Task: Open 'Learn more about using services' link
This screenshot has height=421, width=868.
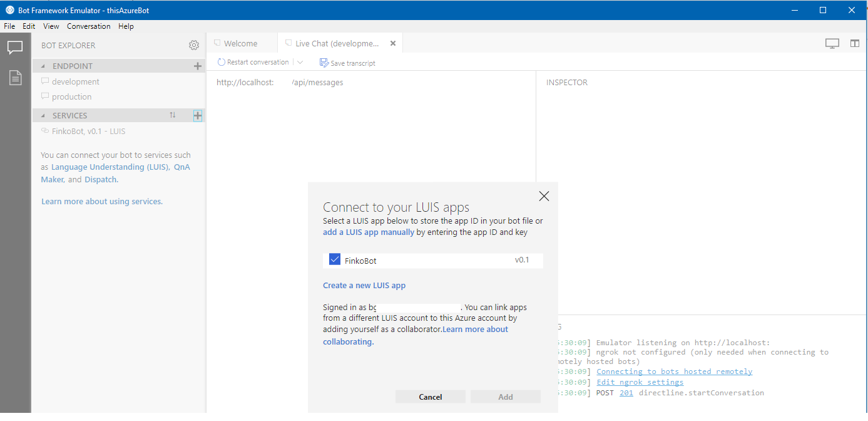Action: pos(102,201)
